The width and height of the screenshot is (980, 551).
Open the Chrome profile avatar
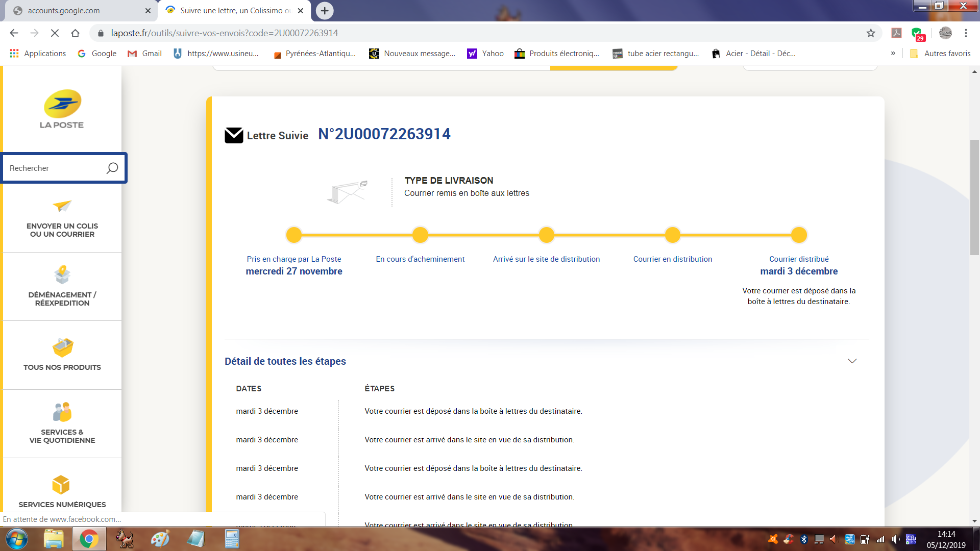pos(945,33)
